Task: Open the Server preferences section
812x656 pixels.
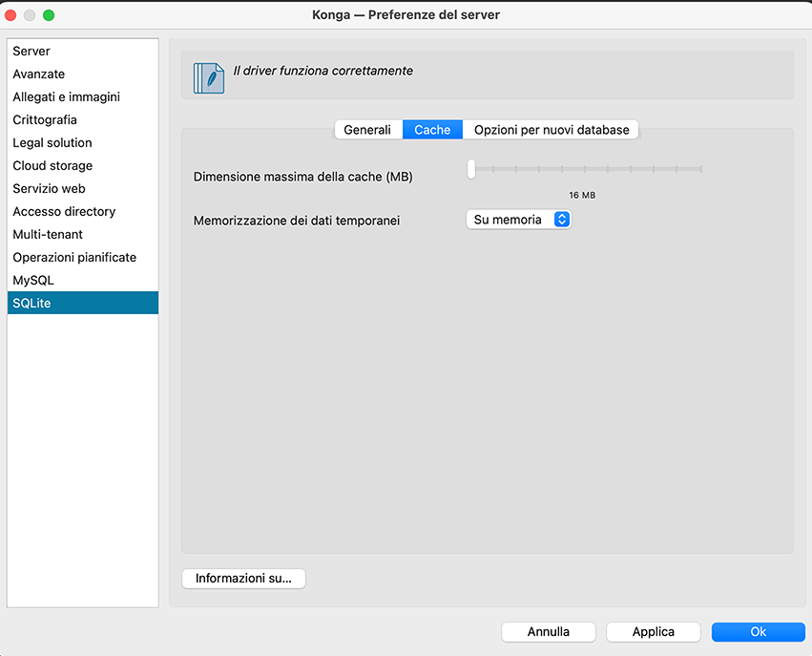Action: pyautogui.click(x=31, y=51)
